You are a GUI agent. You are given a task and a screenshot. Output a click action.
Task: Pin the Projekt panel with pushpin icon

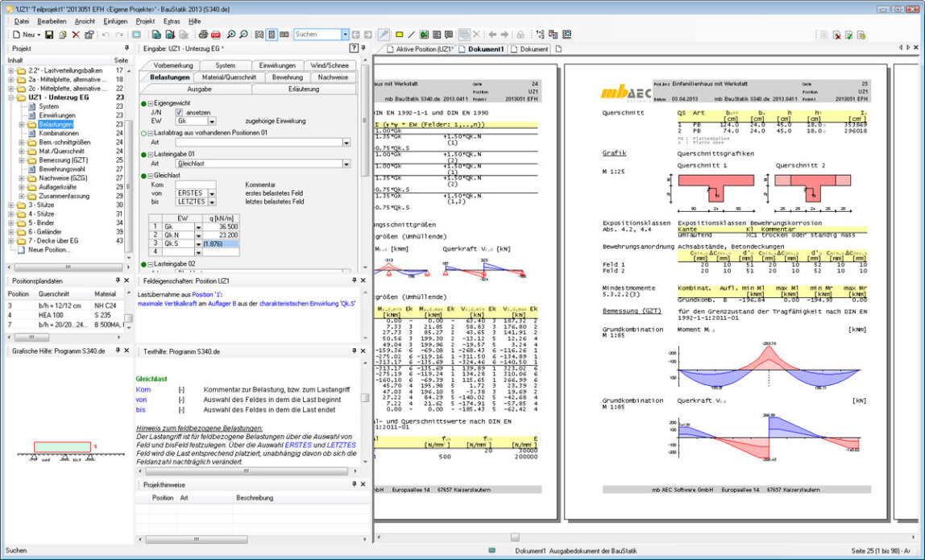[127, 48]
